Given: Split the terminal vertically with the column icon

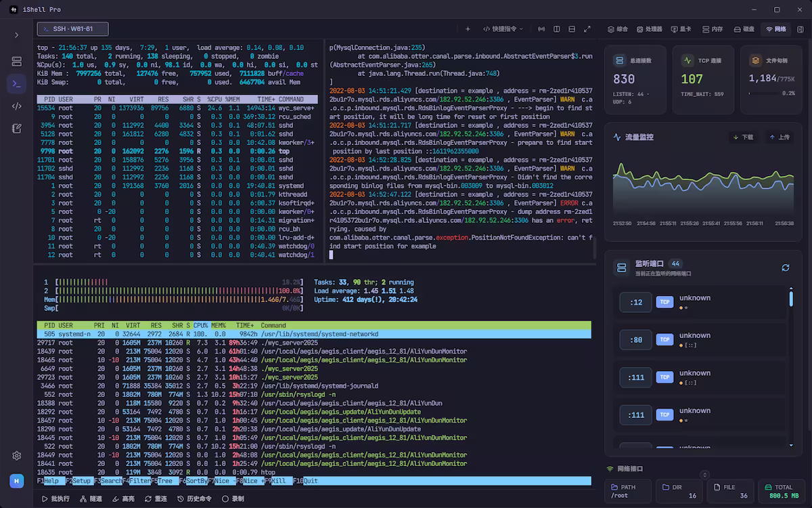Looking at the screenshot, I should [557, 29].
